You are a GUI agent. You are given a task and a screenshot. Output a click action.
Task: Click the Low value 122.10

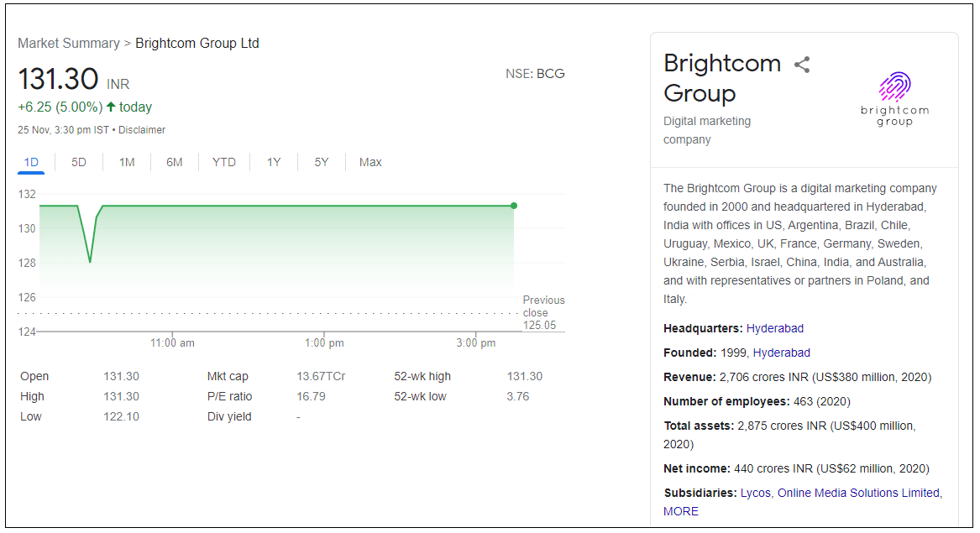pyautogui.click(x=121, y=417)
